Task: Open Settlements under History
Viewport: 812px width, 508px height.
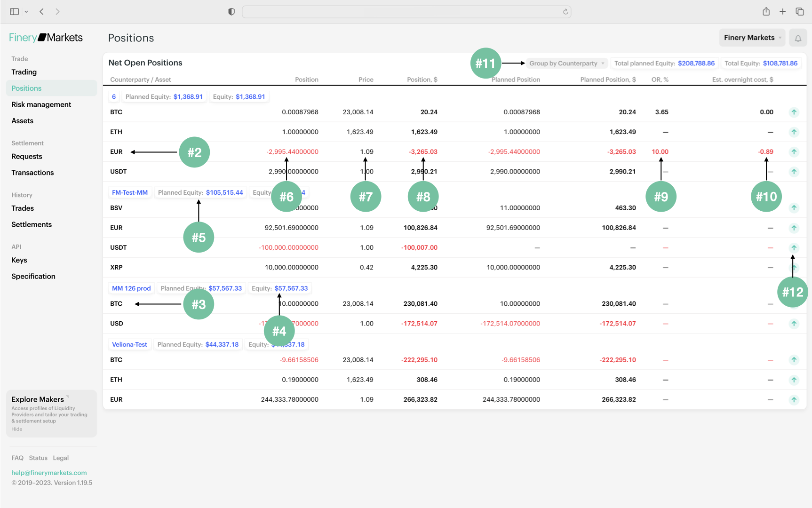Action: (32, 224)
